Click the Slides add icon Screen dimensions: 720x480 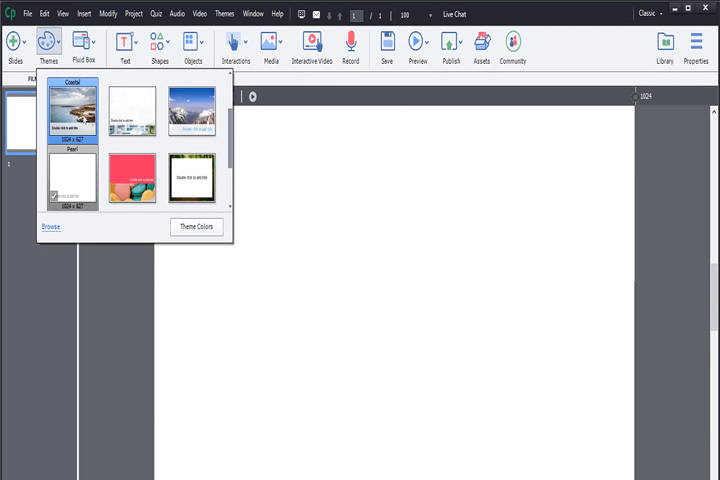(13, 41)
